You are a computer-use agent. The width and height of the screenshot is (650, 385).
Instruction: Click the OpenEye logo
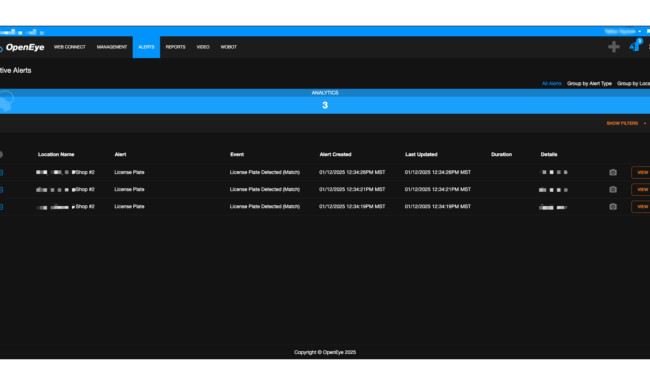coord(22,47)
